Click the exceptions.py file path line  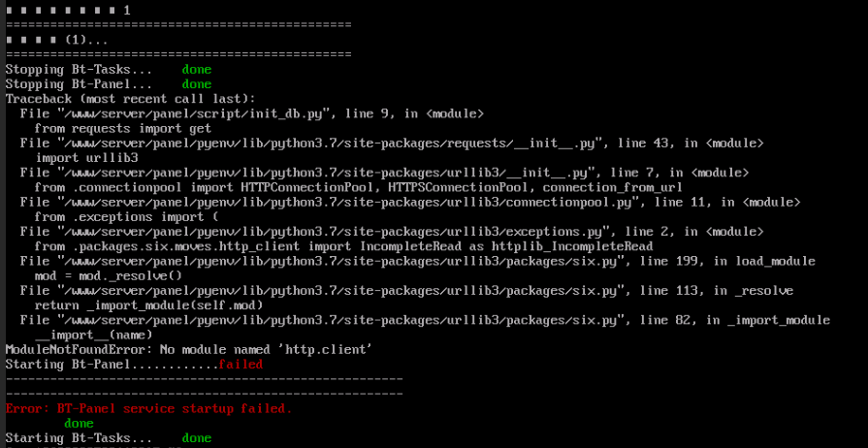tap(392, 232)
